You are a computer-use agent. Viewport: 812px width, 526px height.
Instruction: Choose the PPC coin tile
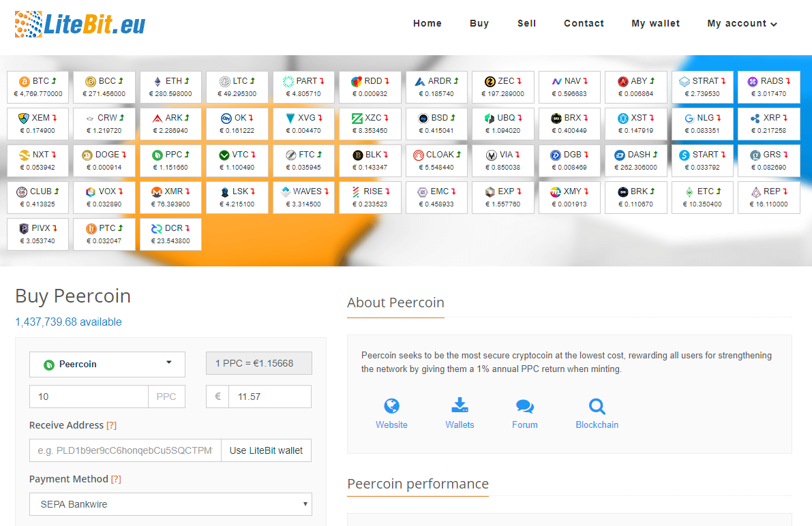point(170,161)
